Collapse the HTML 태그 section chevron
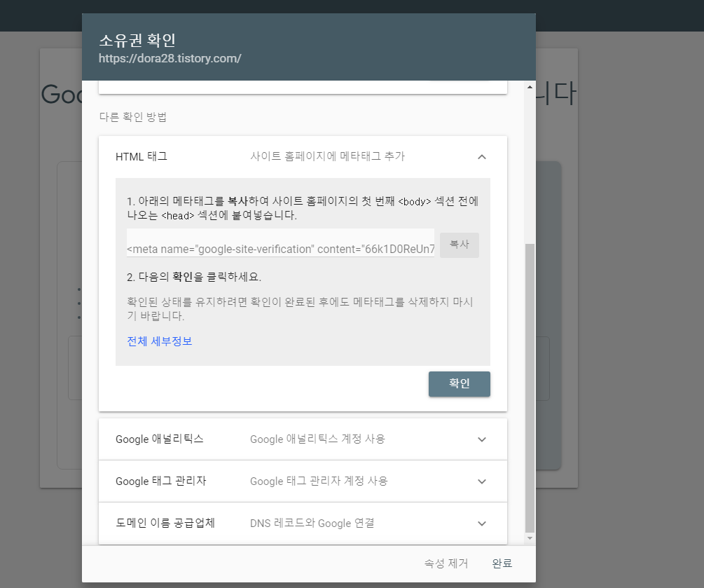This screenshot has width=704, height=588. [x=482, y=157]
